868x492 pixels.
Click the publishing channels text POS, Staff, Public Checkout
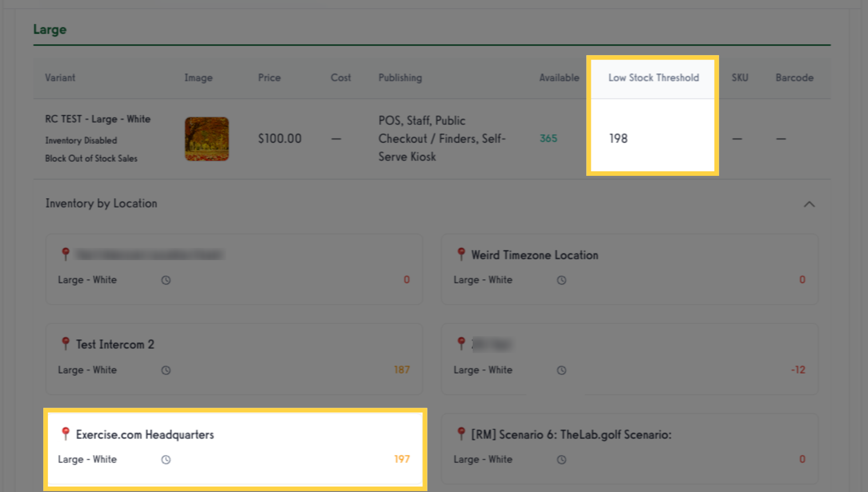(x=442, y=138)
